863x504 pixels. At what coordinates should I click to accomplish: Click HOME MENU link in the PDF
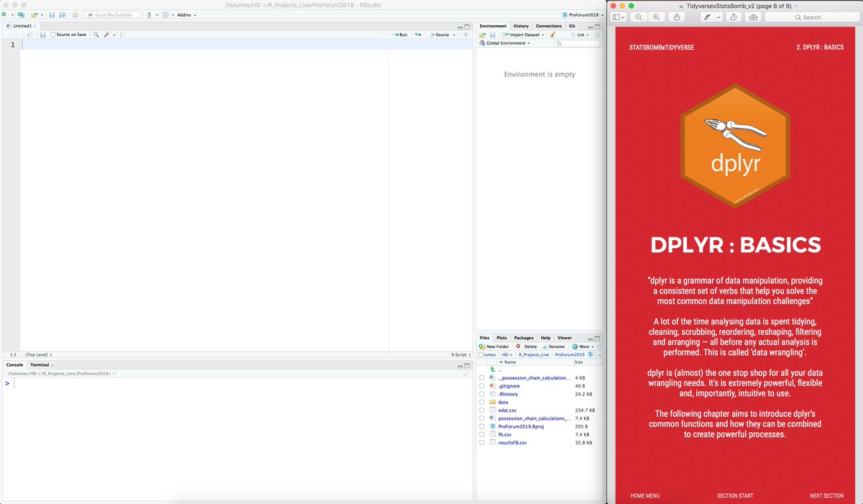click(x=644, y=495)
